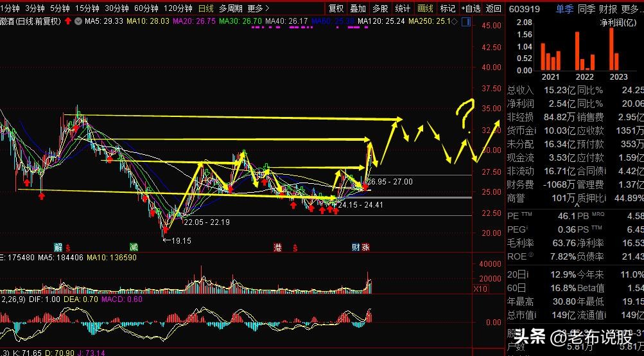Click the MA30: 26.70 indicator label
644x356 pixels.
tap(240, 21)
